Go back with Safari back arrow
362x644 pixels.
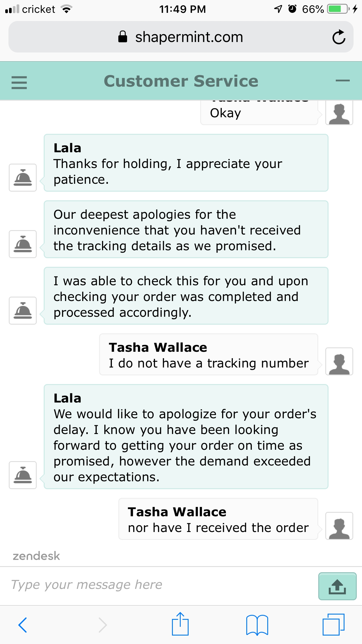tap(22, 625)
